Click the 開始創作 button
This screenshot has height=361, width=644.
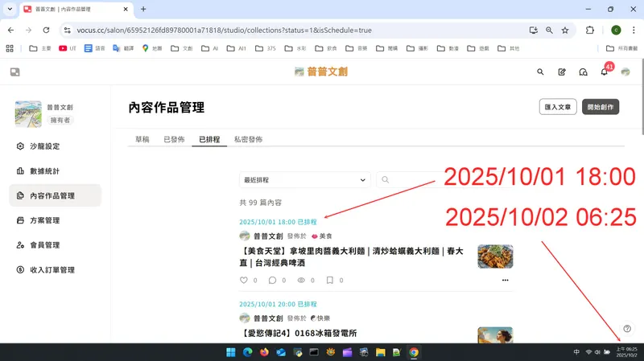[601, 107]
